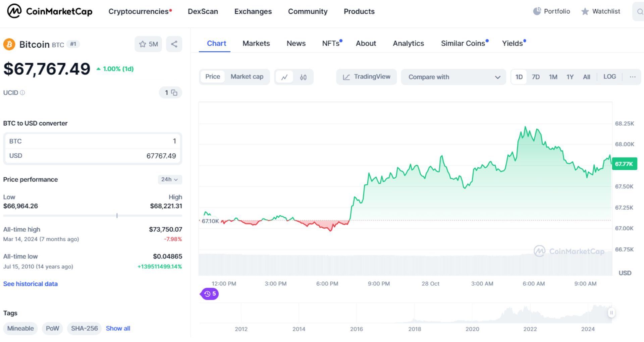Add Bitcoin to watchlist via star icon
Viewport: 644px width, 342px height.
click(143, 44)
